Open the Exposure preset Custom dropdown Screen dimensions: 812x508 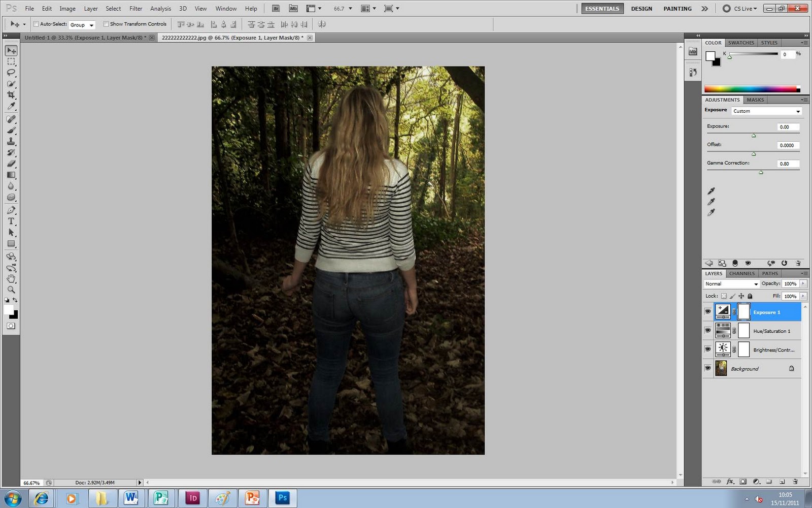(766, 111)
